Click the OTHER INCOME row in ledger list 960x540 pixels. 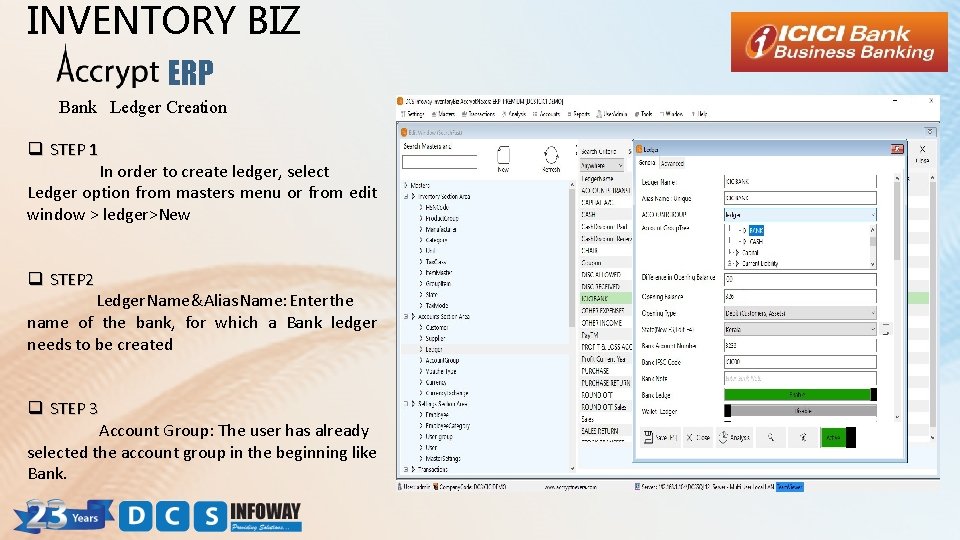point(606,323)
